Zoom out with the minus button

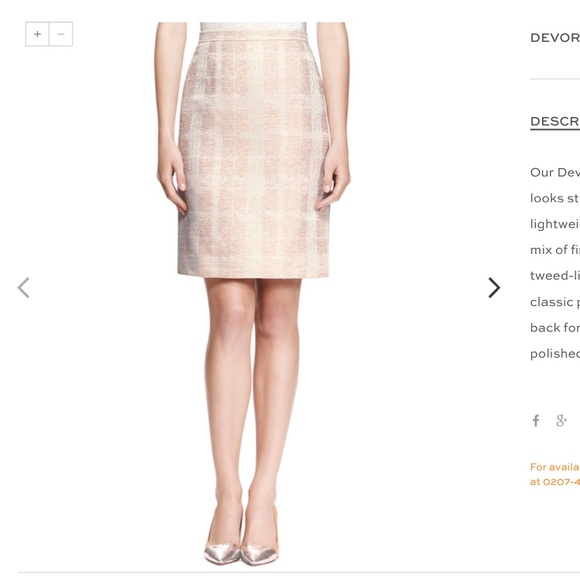pyautogui.click(x=61, y=34)
